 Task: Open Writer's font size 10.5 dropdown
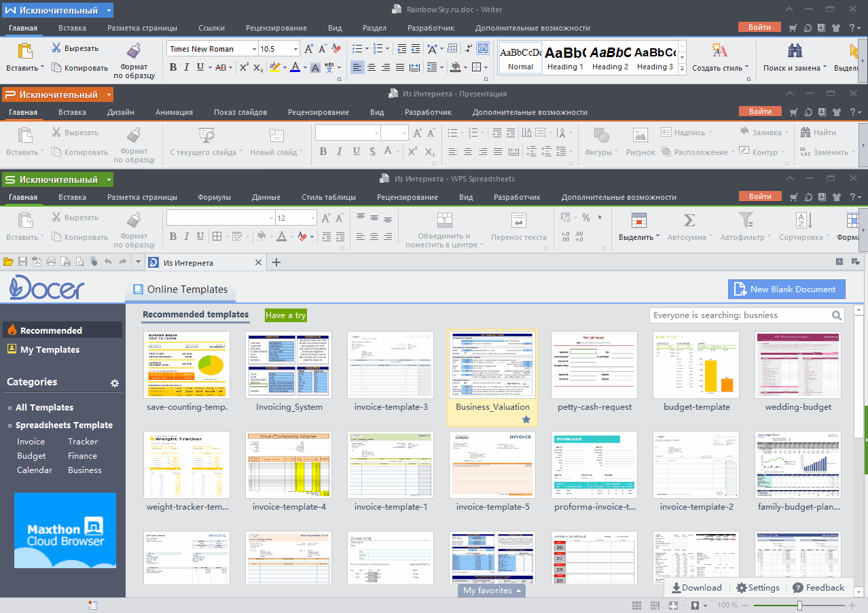coord(295,49)
